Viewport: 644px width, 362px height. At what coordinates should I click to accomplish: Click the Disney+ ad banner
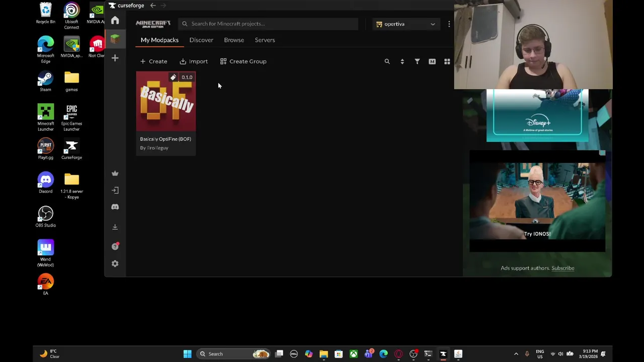[x=537, y=116]
